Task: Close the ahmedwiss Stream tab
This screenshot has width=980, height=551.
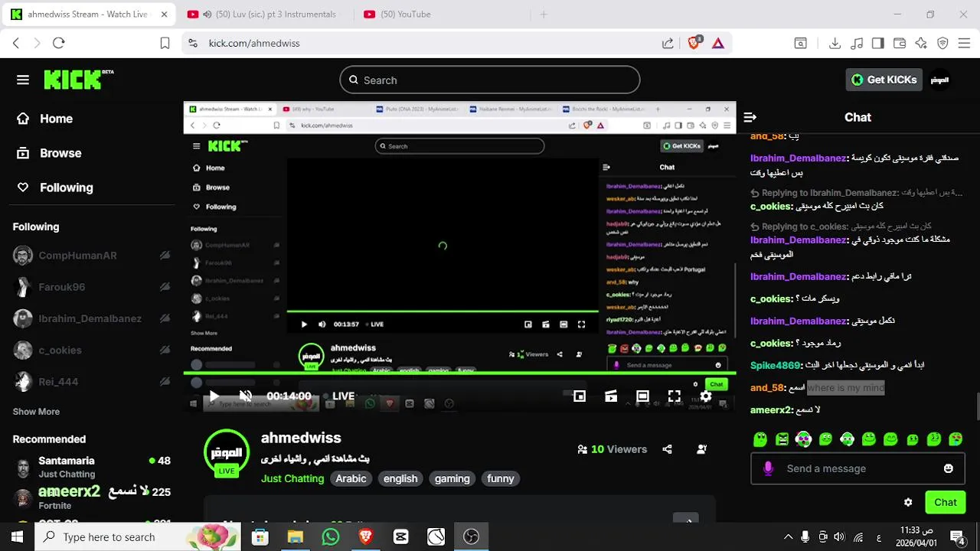Action: click(x=164, y=15)
